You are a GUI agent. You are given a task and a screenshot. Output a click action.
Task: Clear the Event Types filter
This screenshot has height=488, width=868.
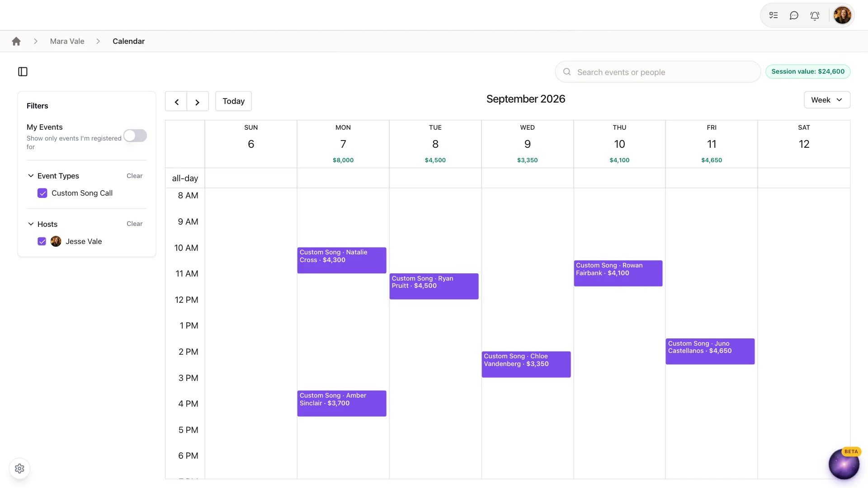134,176
